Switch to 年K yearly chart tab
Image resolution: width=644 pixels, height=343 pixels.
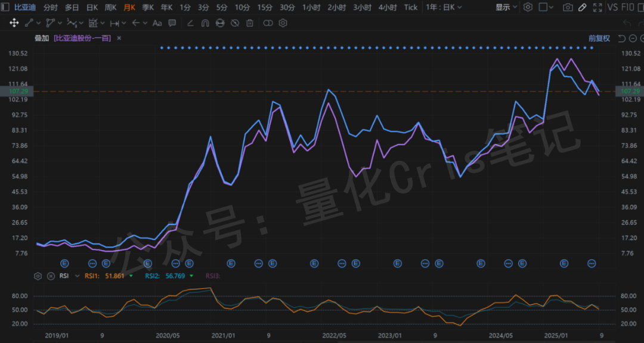click(166, 7)
